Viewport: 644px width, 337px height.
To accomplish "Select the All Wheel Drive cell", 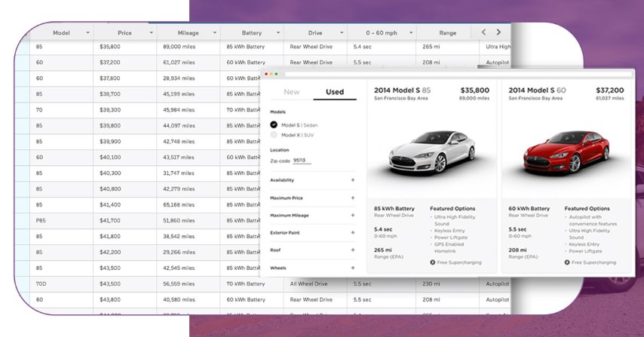I will pos(315,283).
